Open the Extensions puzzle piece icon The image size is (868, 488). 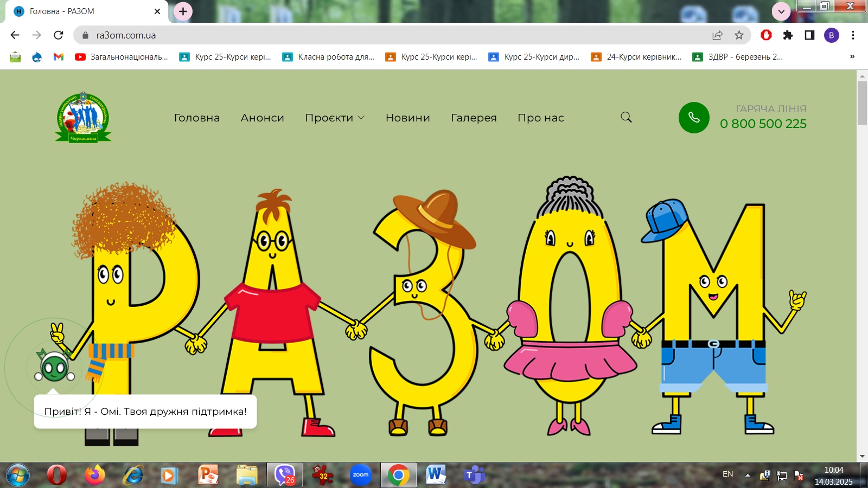coord(788,35)
